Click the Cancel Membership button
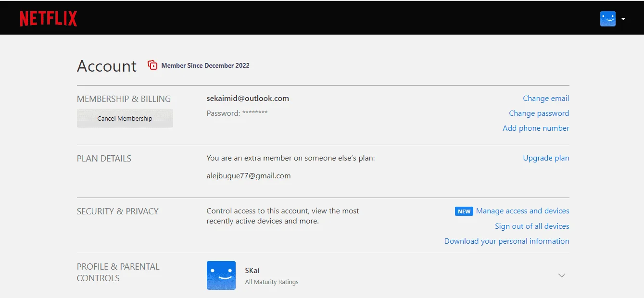 [125, 118]
